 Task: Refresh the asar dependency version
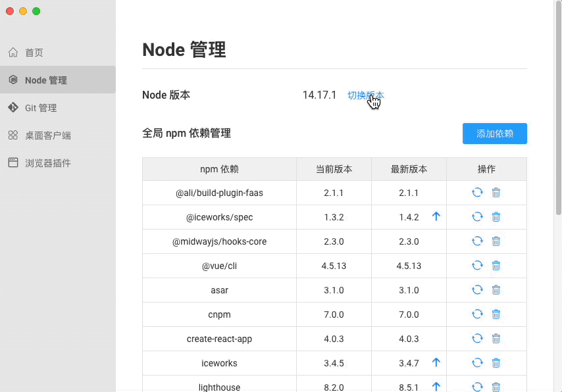pos(477,289)
